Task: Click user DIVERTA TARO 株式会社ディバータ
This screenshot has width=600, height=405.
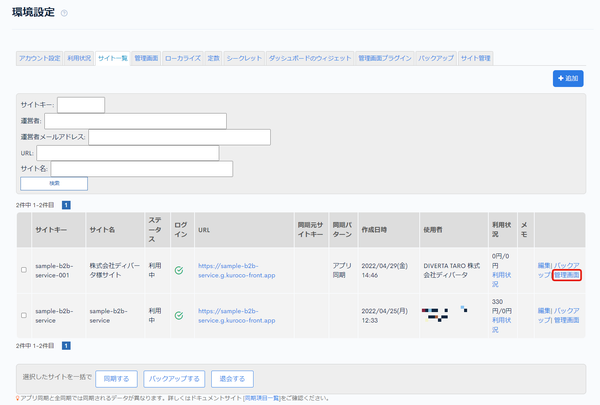Action: coord(452,270)
